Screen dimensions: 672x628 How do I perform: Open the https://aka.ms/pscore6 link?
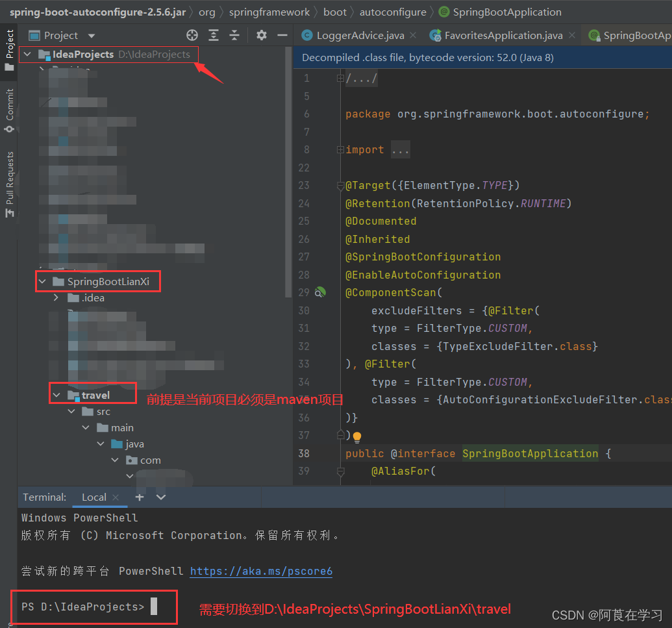(261, 571)
